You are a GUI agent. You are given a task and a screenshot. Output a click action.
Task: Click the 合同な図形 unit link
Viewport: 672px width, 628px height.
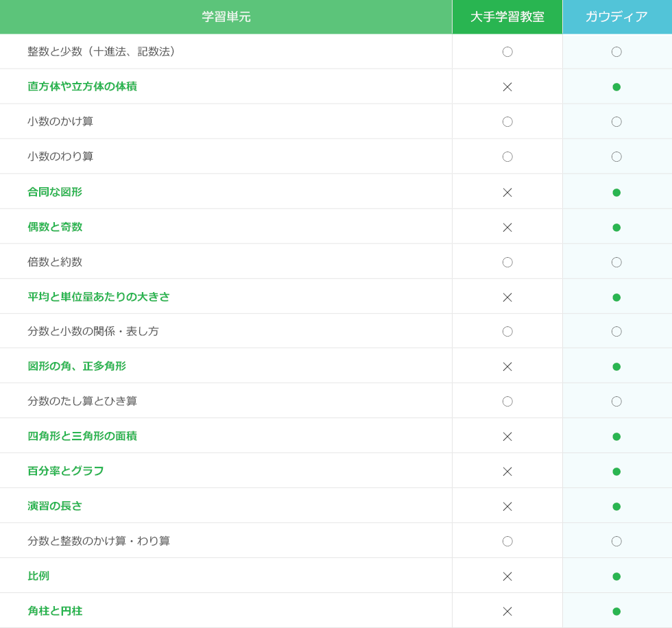click(x=55, y=192)
